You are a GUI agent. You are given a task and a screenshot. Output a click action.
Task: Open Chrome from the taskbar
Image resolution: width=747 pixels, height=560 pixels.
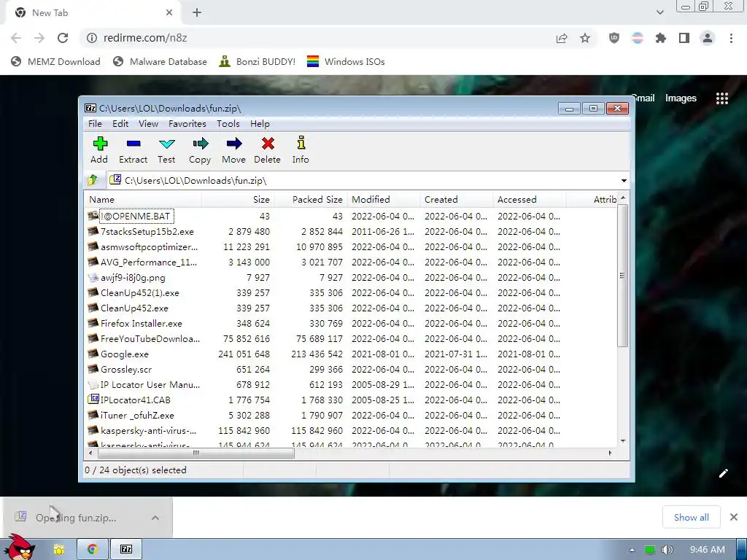(92, 550)
